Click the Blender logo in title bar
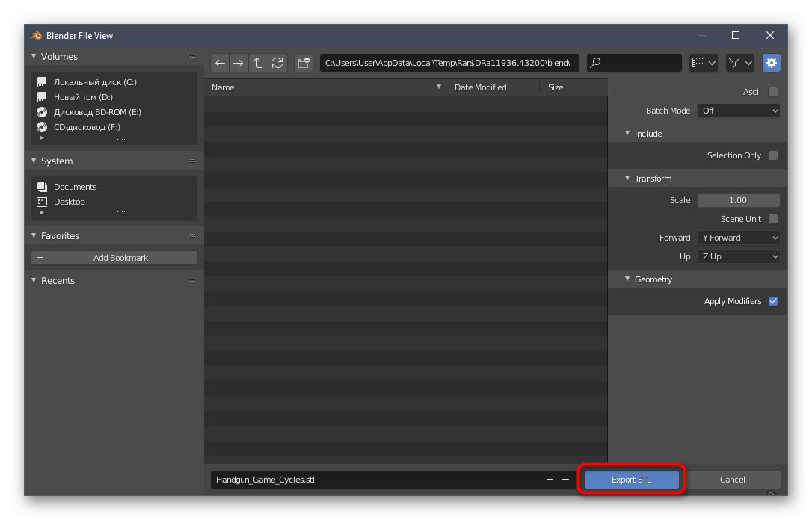Image resolution: width=812 pixels, height=520 pixels. [x=36, y=35]
